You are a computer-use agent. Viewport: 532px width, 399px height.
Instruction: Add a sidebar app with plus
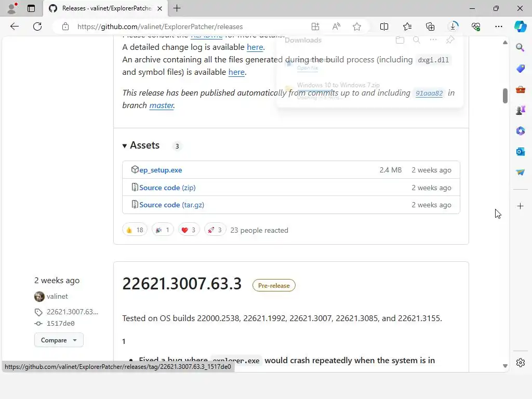click(520, 206)
